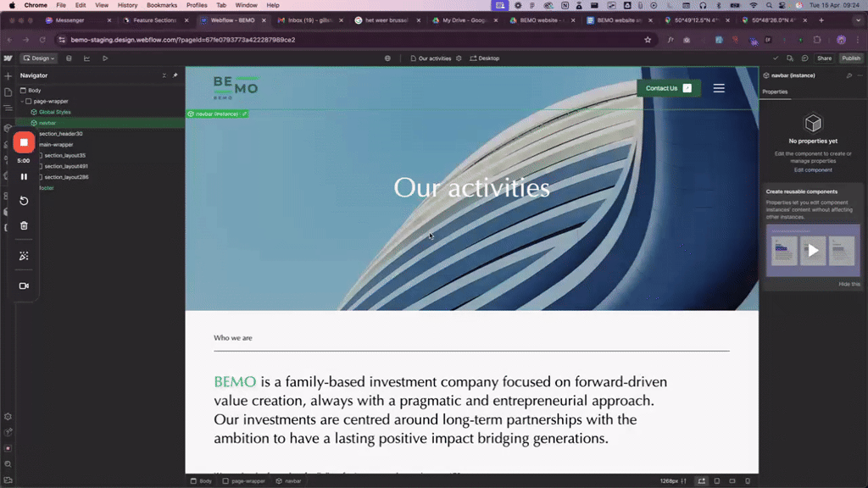Open the Pages panel icon
The width and height of the screenshot is (868, 488).
pos(8,92)
